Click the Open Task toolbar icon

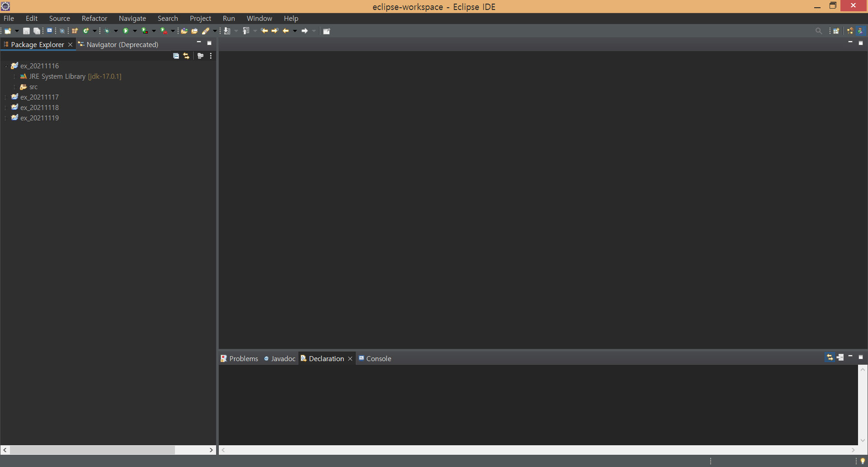(194, 31)
